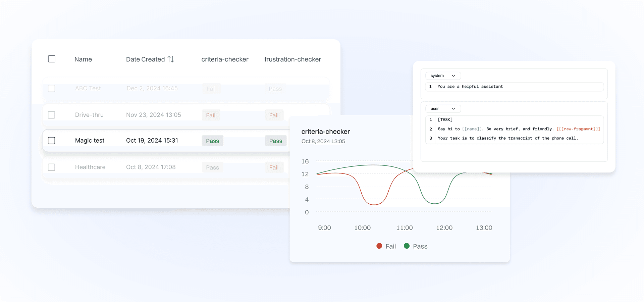Image resolution: width=644 pixels, height=302 pixels.
Task: Click the {{new-fragment}} variable in user prompt
Action: pos(578,129)
